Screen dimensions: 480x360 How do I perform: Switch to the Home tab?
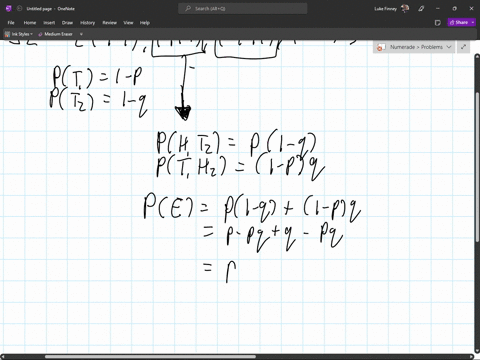click(x=30, y=23)
